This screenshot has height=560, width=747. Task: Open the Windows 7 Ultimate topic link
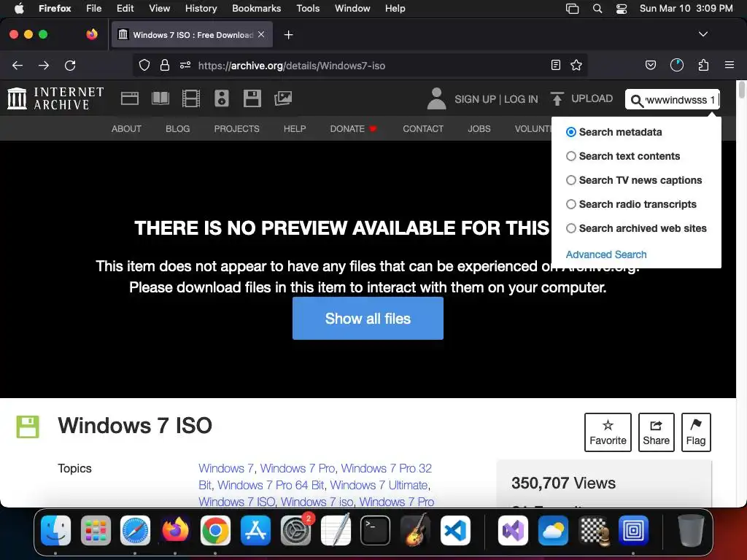(379, 485)
